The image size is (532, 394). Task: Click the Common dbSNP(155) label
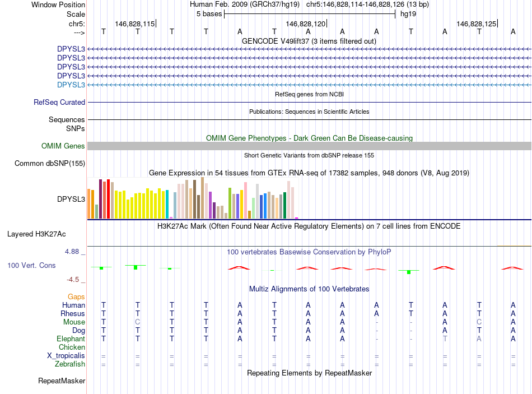(50, 164)
